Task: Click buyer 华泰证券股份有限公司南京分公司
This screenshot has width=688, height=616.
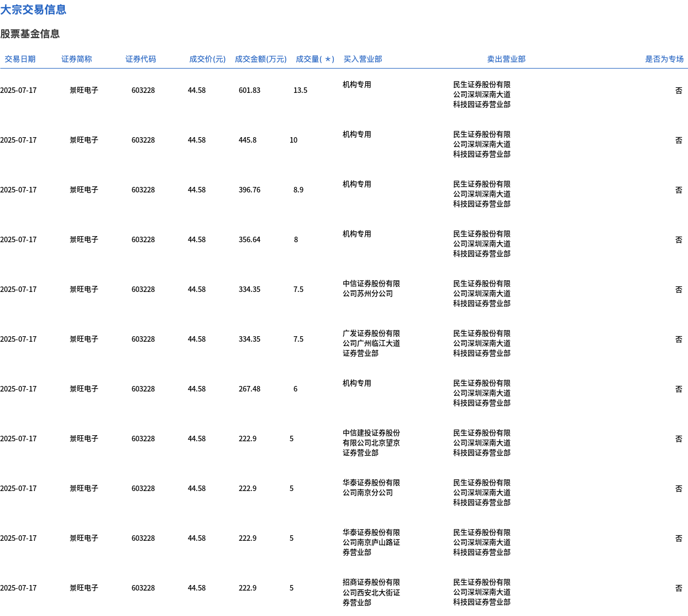Action: coord(371,488)
